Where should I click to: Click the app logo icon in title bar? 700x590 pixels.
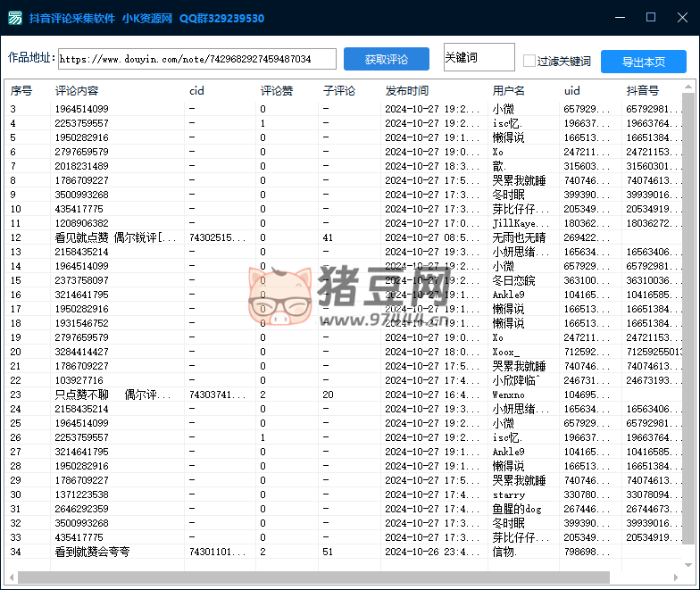pyautogui.click(x=15, y=18)
